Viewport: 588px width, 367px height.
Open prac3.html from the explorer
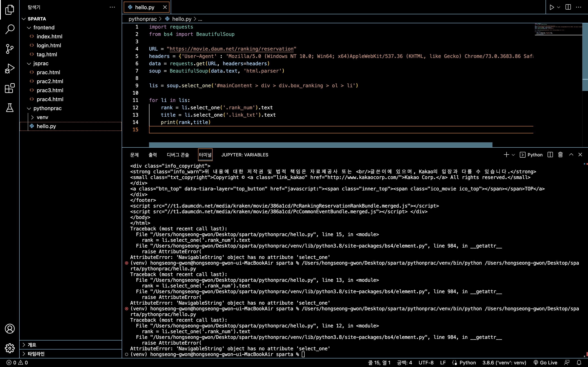[50, 90]
